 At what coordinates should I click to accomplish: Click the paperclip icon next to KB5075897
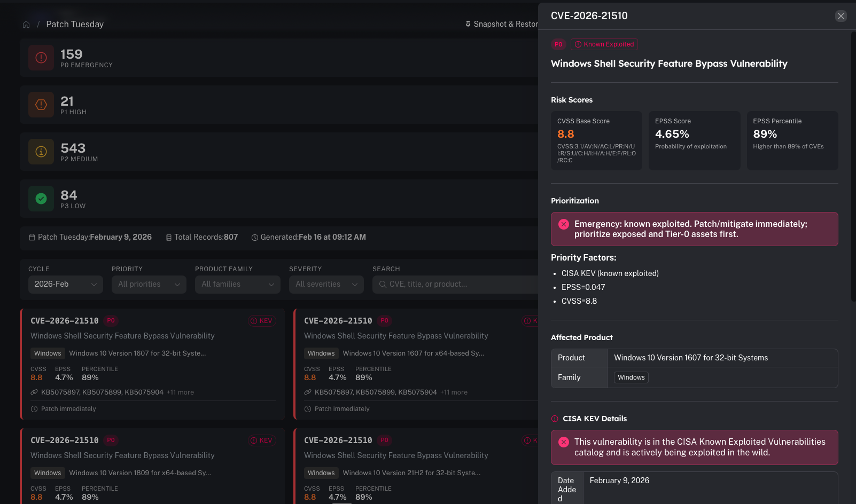click(x=33, y=392)
